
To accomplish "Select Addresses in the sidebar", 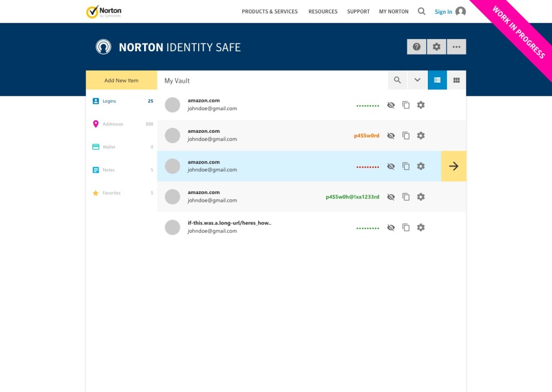I will point(113,124).
